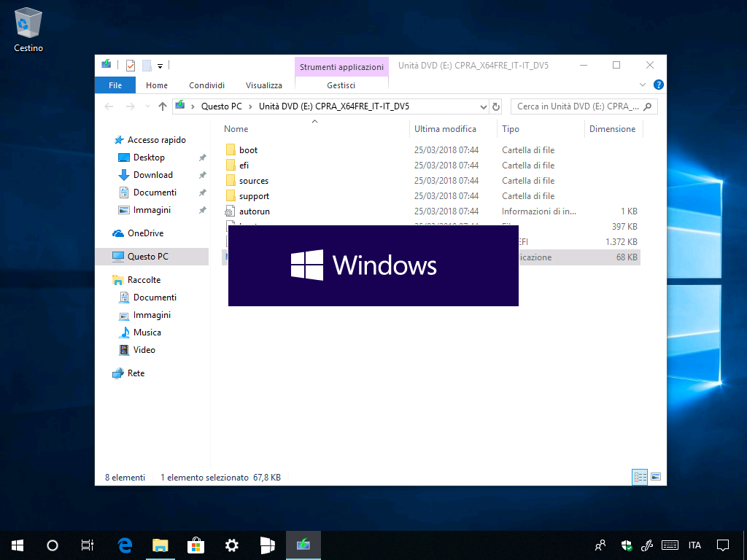
Task: Switch to the Home ribbon tab
Action: pos(157,85)
